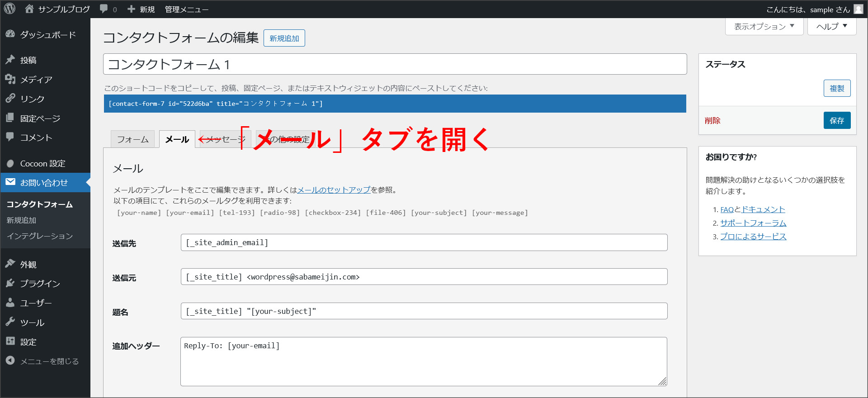The height and width of the screenshot is (398, 868).
Task: Open the メディア menu in sidebar
Action: point(36,80)
